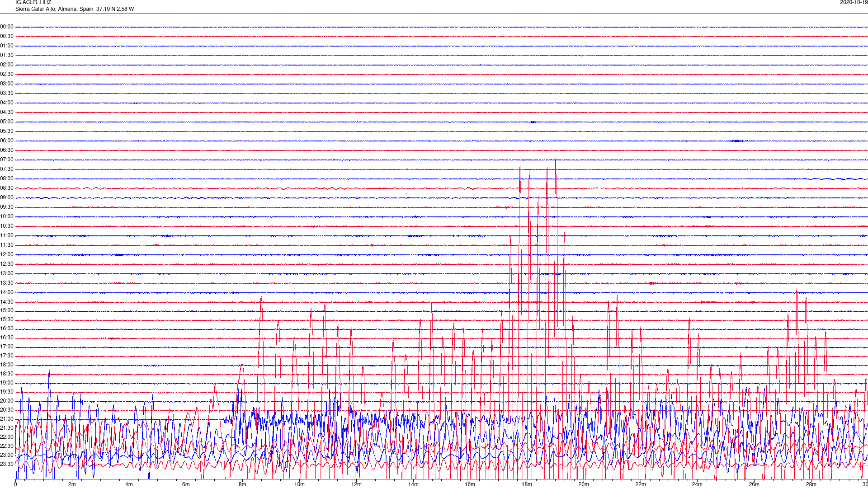
Task: Click the 10m tick on time axis
Action: [299, 484]
